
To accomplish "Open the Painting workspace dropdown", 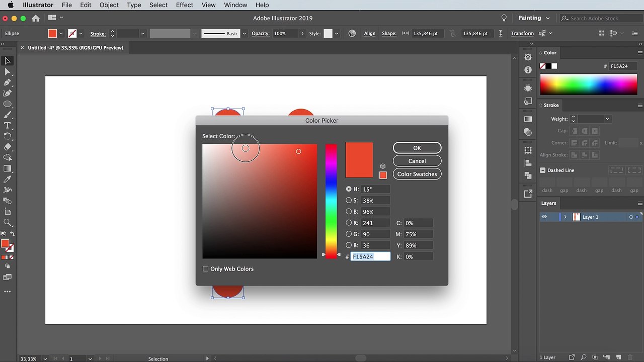I will click(534, 18).
